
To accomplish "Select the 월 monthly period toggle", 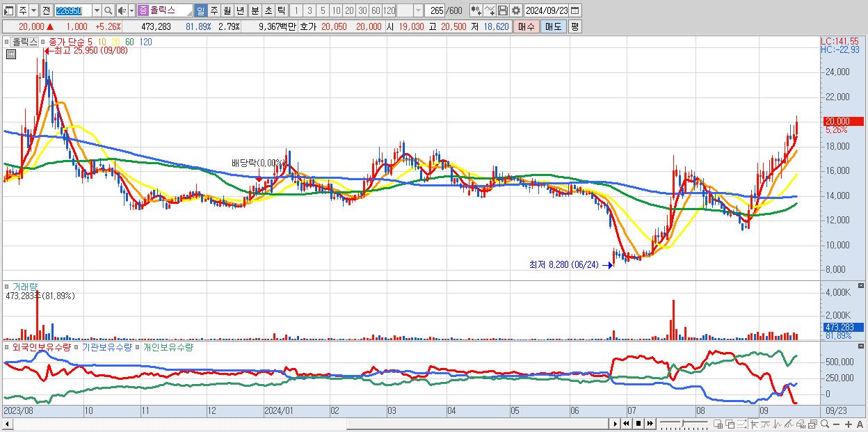I will tap(227, 10).
